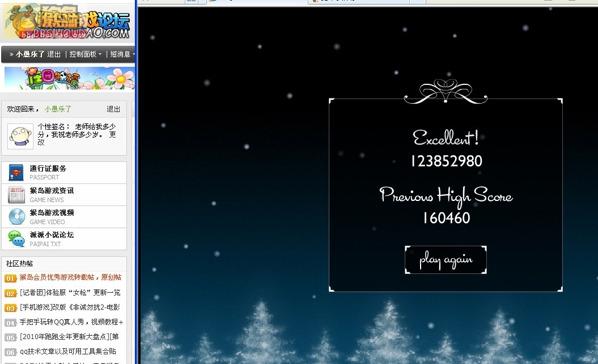598x364 pixels.
Task: Click the signature text 老师给我多少分
Action: 77,131
